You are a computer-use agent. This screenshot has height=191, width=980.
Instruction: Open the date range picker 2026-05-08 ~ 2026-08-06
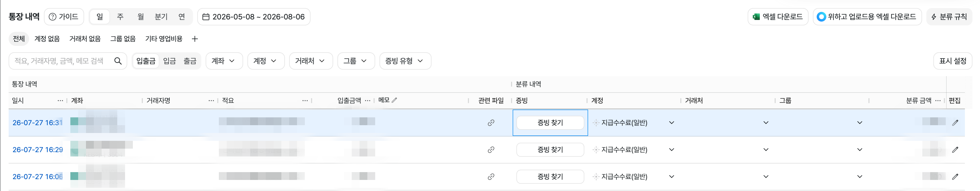tap(254, 17)
